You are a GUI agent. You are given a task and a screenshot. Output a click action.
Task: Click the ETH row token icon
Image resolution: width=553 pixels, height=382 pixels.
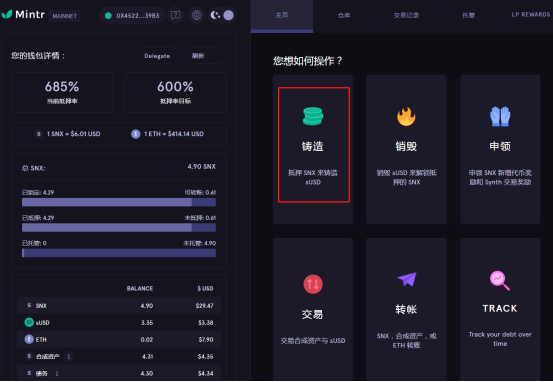tap(29, 339)
